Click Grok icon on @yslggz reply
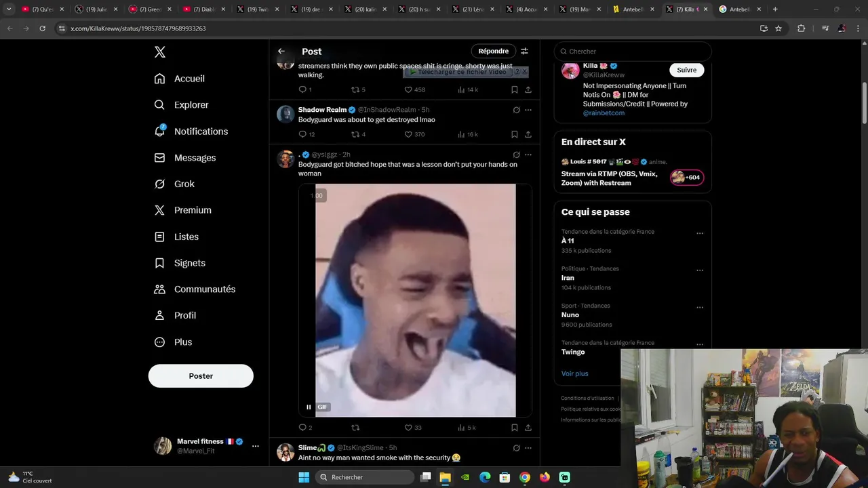 point(516,155)
